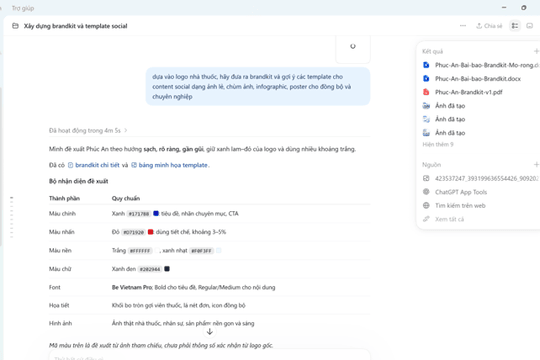Screen dimensions: 540x360
Task: Open the more options ellipsis menu
Action: [463, 26]
